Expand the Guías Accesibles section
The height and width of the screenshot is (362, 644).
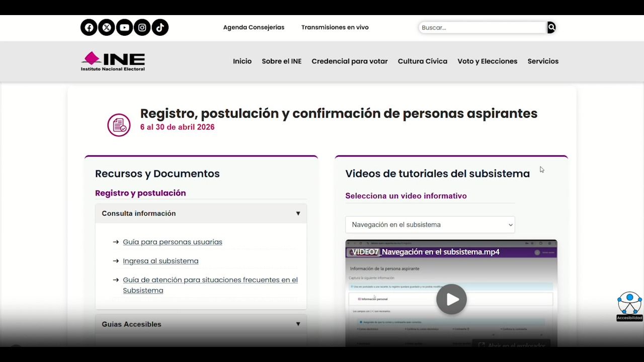point(201,324)
